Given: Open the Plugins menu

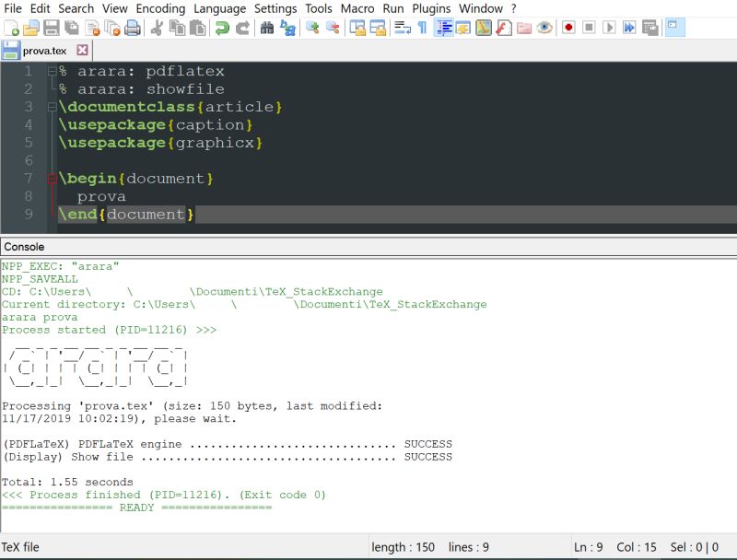Looking at the screenshot, I should point(431,8).
